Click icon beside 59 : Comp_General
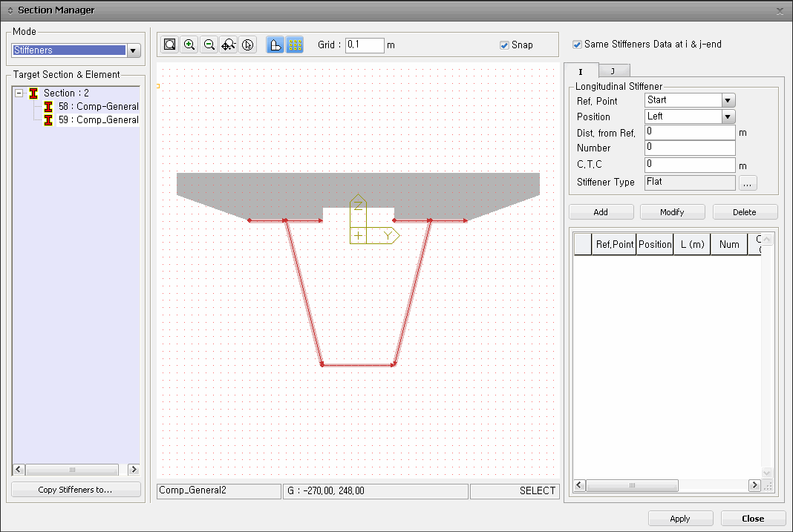Screen dimensions: 793x532 (48, 119)
